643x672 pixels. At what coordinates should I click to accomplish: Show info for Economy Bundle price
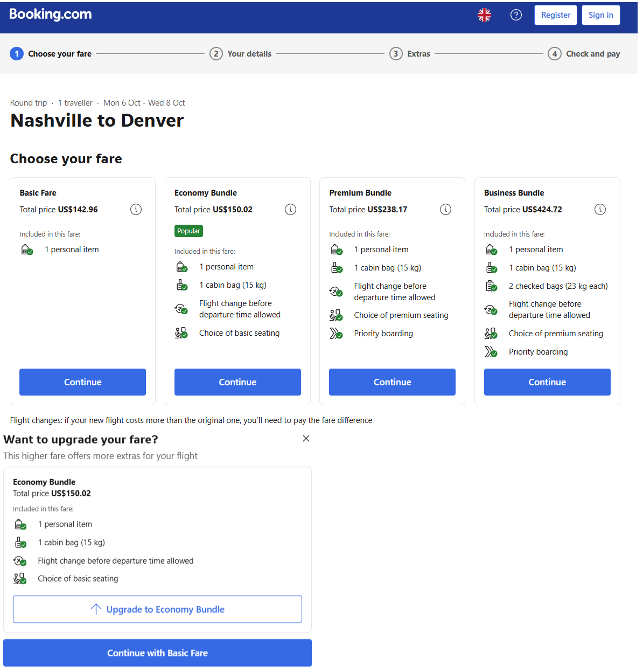pyautogui.click(x=290, y=210)
